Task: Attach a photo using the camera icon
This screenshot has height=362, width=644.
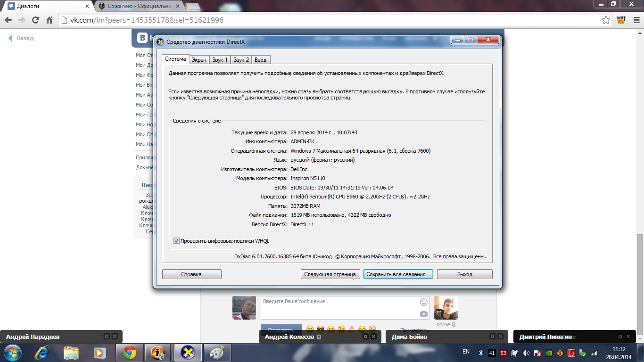Action: tap(424, 313)
